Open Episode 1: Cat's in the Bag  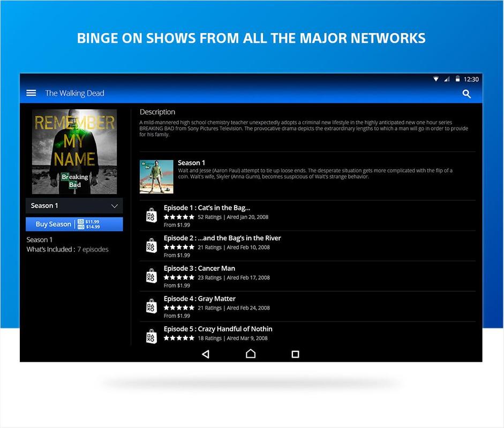click(307, 216)
